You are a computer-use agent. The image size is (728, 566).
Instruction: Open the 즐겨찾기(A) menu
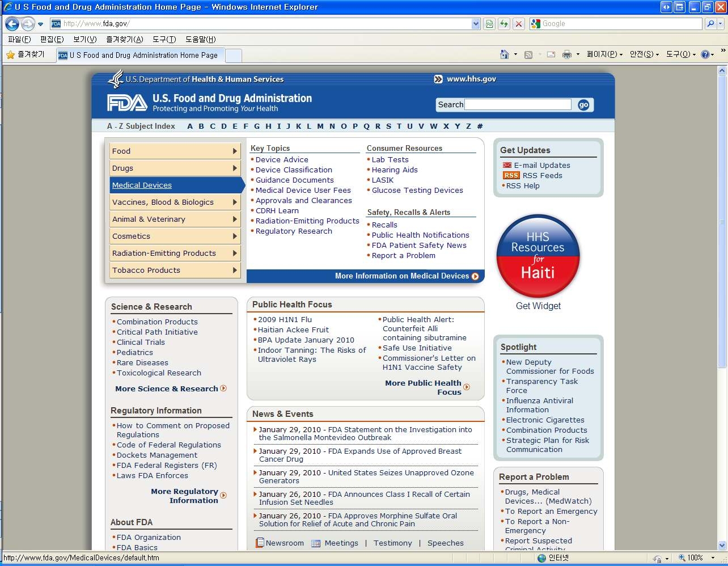[x=125, y=39]
